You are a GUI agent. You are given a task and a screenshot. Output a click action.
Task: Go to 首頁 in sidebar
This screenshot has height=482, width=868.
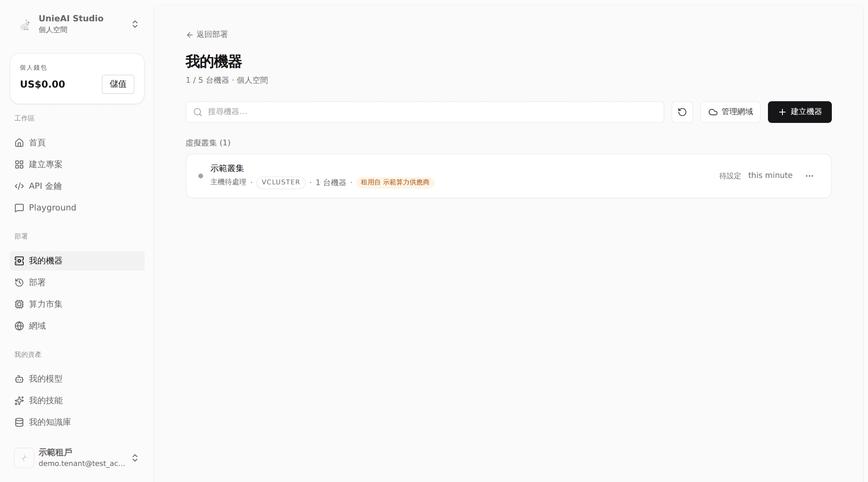[x=77, y=143]
